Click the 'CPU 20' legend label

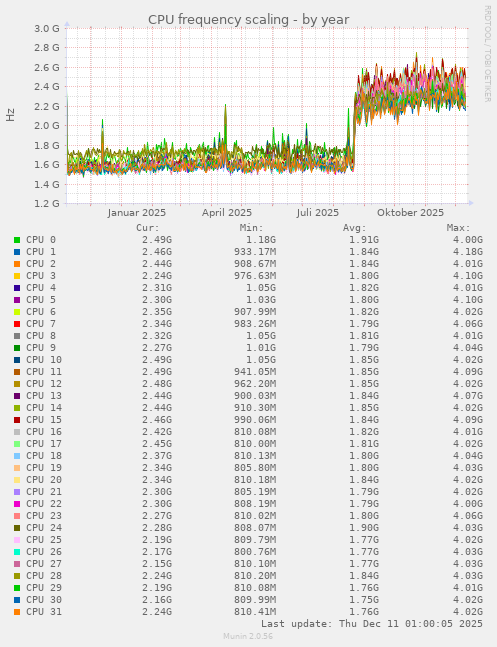(44, 479)
